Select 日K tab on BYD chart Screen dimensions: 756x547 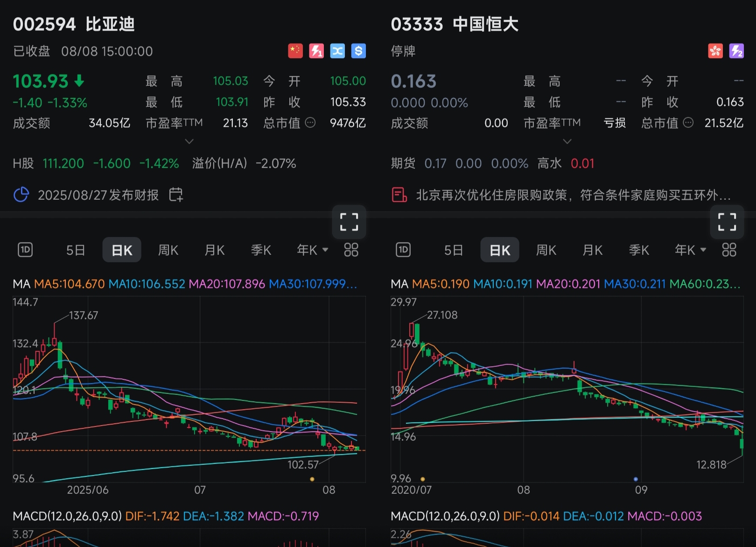point(122,250)
